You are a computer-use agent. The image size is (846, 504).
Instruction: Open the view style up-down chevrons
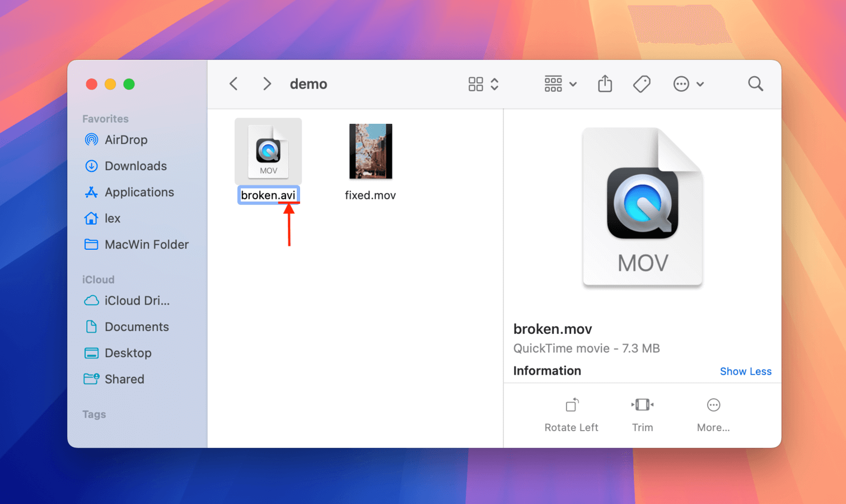pyautogui.click(x=494, y=84)
